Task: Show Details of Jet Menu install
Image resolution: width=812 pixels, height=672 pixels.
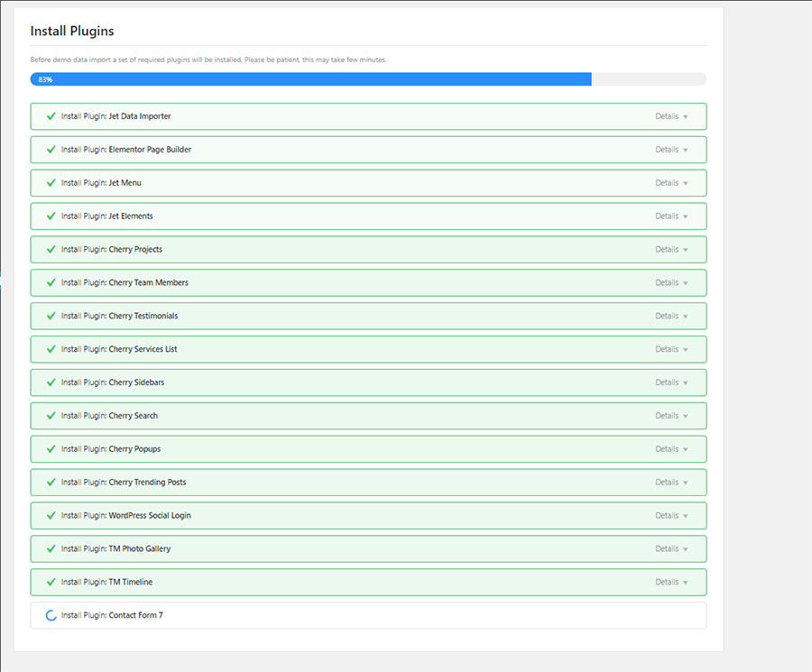Action: [x=671, y=183]
